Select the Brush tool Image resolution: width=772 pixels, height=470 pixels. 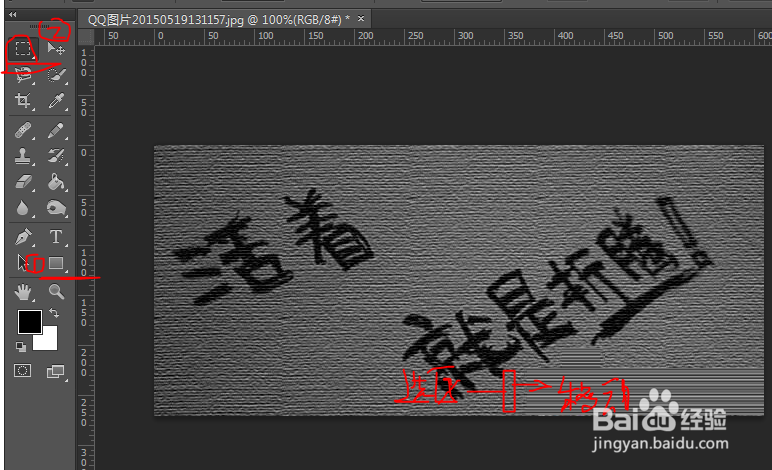coord(56,130)
